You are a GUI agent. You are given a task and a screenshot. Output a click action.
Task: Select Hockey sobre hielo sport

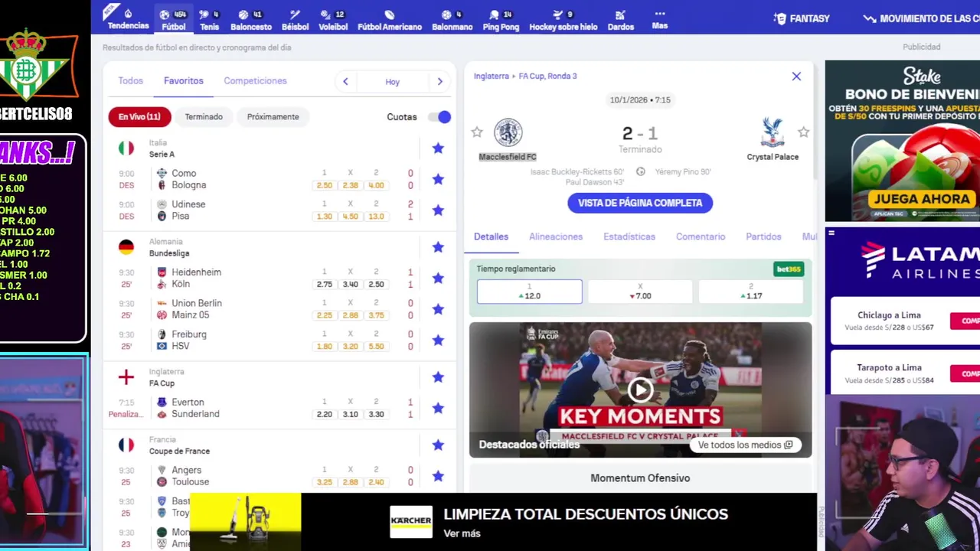563,19
